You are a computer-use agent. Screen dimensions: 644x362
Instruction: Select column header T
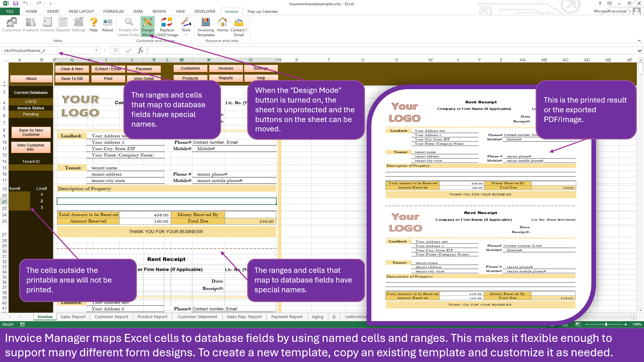pyautogui.click(x=329, y=60)
